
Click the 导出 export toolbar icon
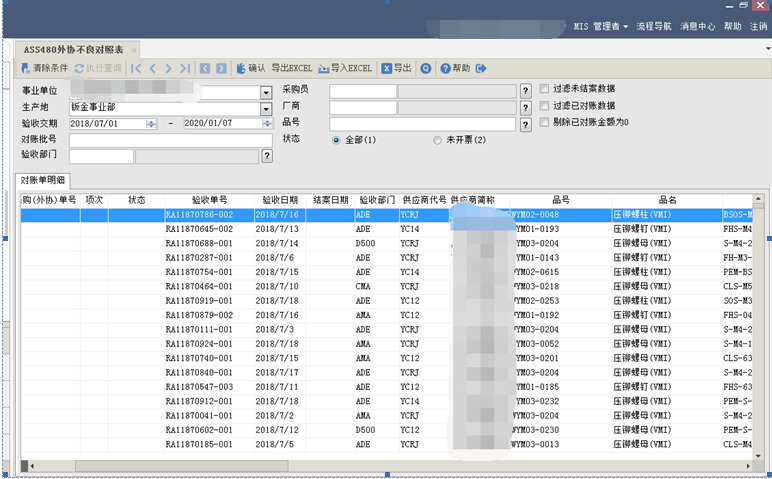click(389, 68)
